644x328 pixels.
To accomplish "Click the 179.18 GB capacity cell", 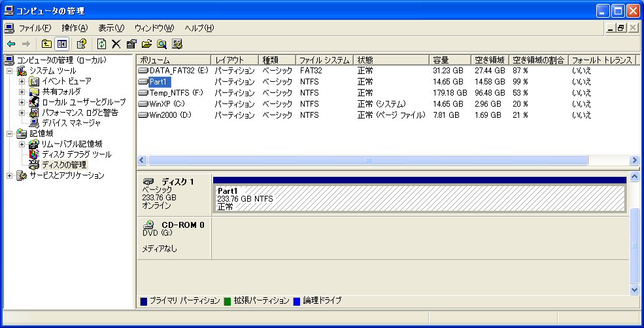I will [450, 93].
